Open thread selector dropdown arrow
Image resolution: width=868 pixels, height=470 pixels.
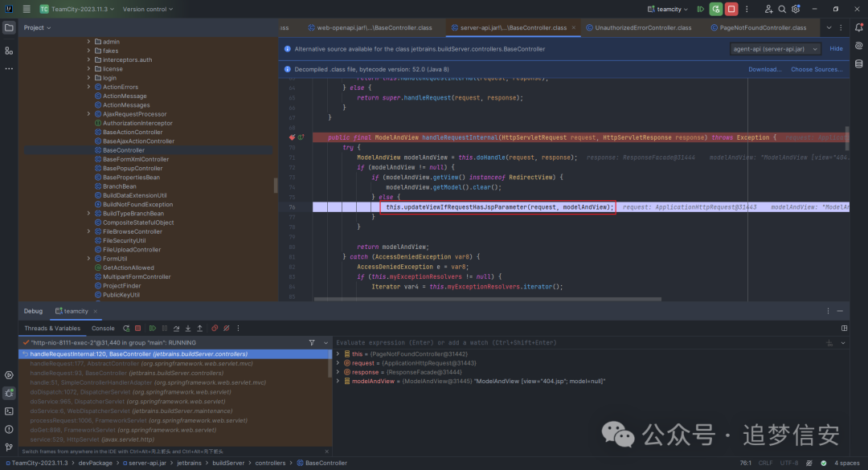pos(325,343)
